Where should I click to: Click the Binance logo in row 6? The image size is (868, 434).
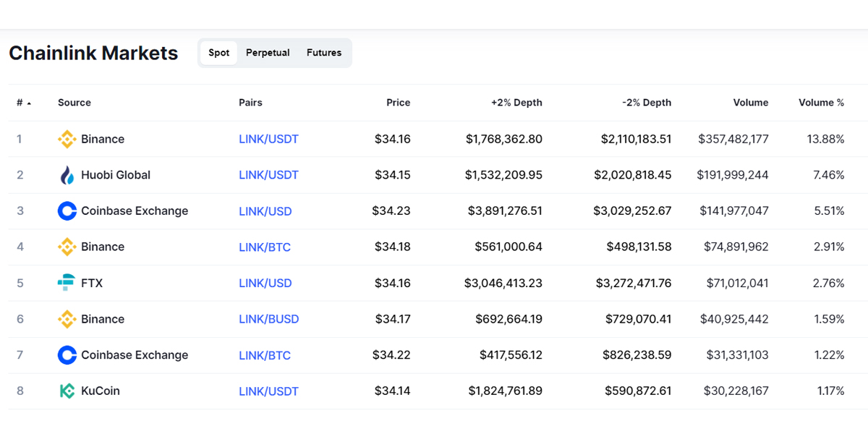point(67,319)
